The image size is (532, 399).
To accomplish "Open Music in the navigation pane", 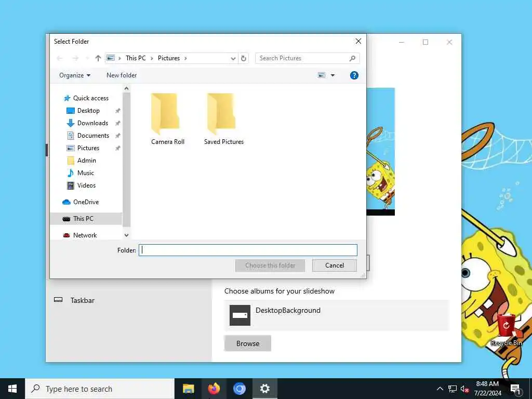I will (86, 173).
